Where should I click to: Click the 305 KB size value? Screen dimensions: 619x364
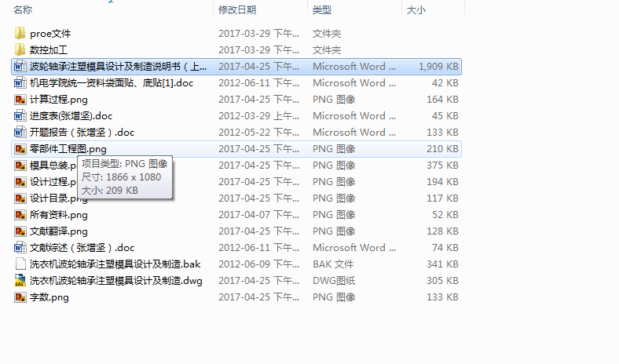coord(442,281)
